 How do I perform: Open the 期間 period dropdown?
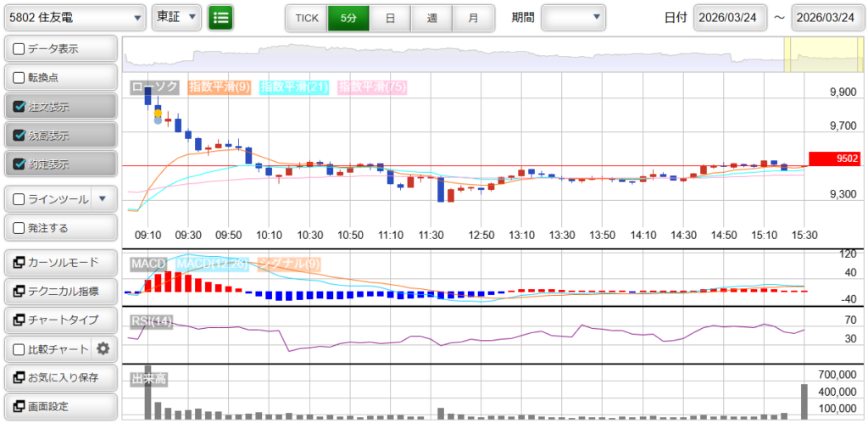click(573, 17)
